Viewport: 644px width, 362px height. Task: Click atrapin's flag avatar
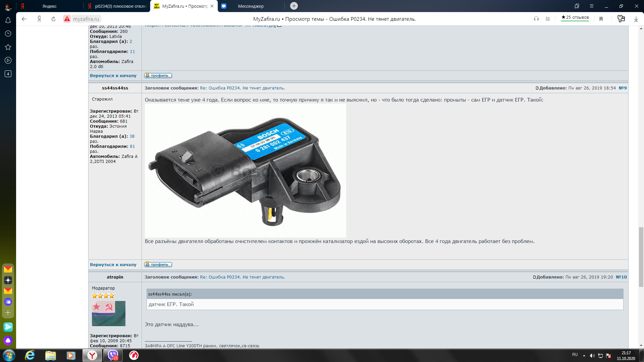pyautogui.click(x=109, y=313)
